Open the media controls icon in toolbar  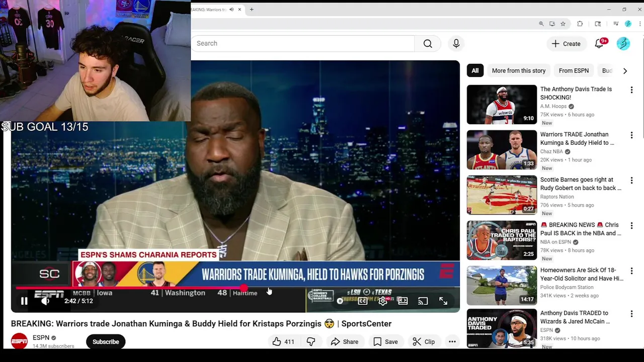click(616, 24)
